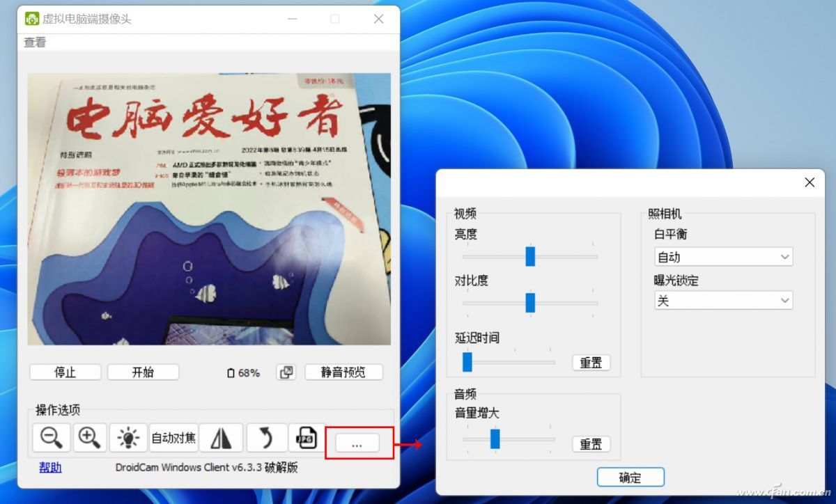Click the battery 68% indicator
836x504 pixels.
244,373
